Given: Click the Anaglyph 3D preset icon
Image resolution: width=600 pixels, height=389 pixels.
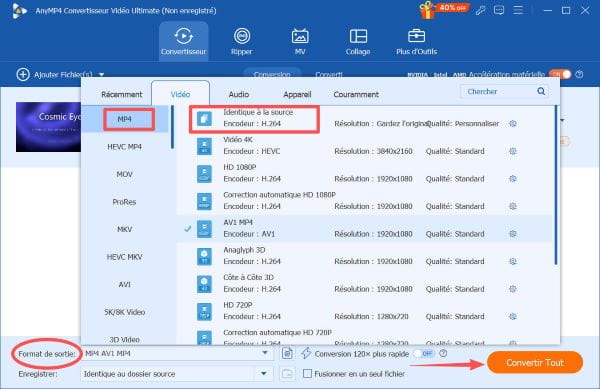Looking at the screenshot, I should (204, 257).
